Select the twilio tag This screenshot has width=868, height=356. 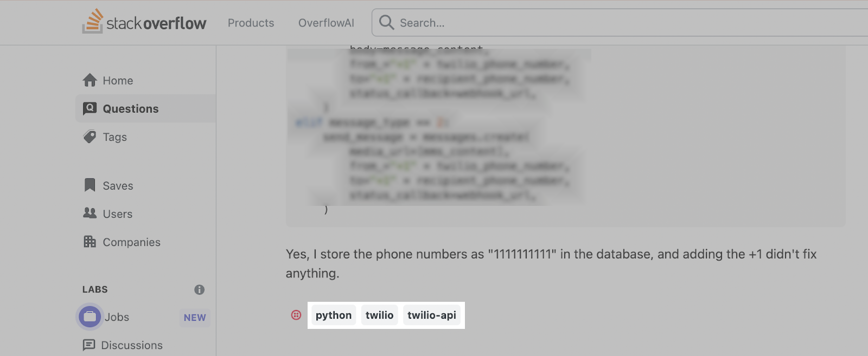click(379, 315)
